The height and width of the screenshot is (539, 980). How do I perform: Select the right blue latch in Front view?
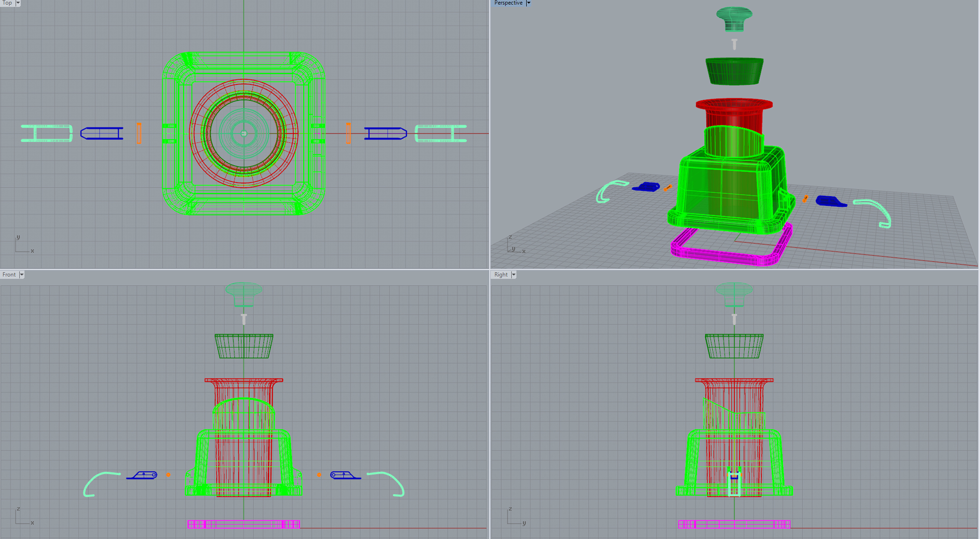(x=345, y=475)
